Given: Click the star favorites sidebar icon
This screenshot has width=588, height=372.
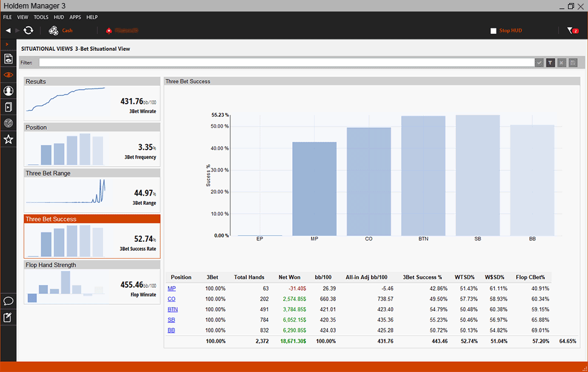Looking at the screenshot, I should [8, 139].
